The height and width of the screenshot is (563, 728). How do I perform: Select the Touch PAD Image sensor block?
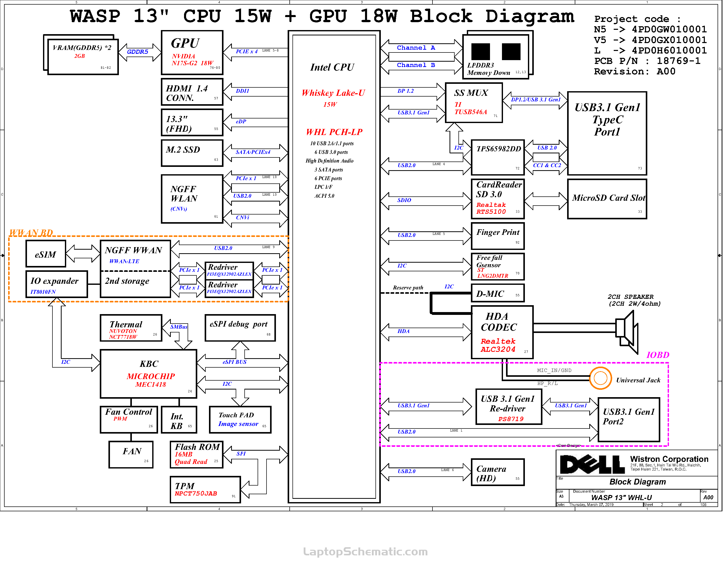pos(240,420)
